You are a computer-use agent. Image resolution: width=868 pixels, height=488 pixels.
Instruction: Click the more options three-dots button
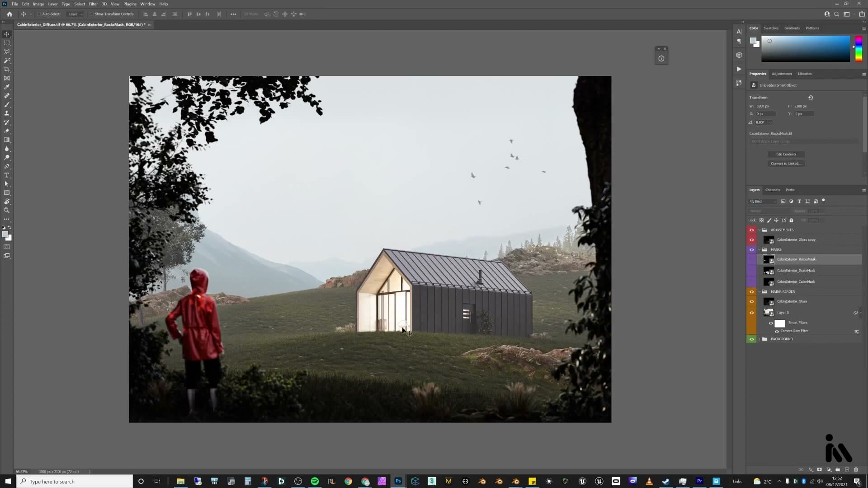tap(233, 14)
